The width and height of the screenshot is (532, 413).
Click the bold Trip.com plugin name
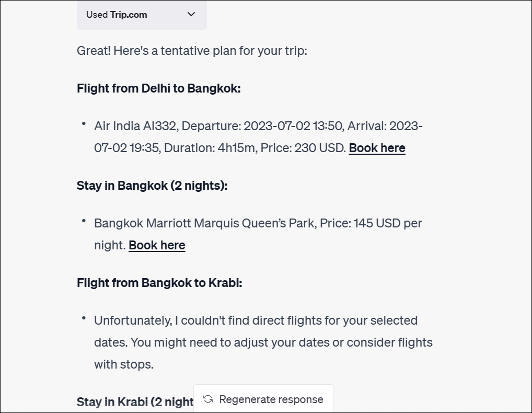[129, 15]
